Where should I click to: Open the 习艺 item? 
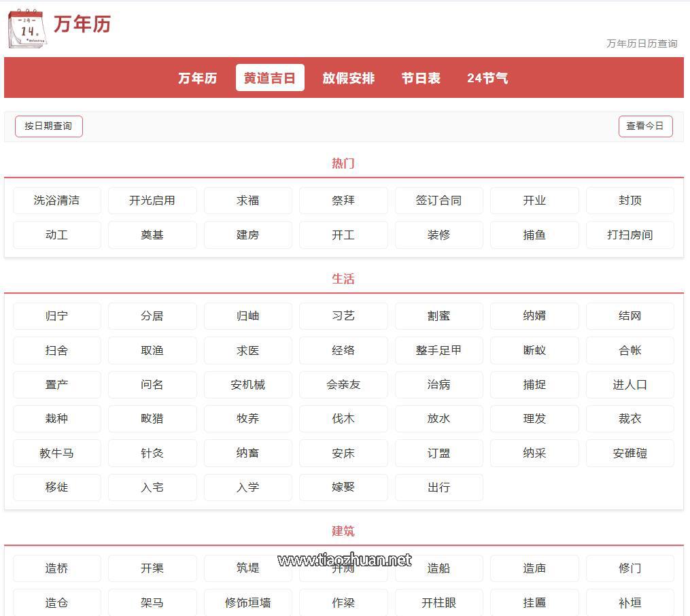[343, 316]
